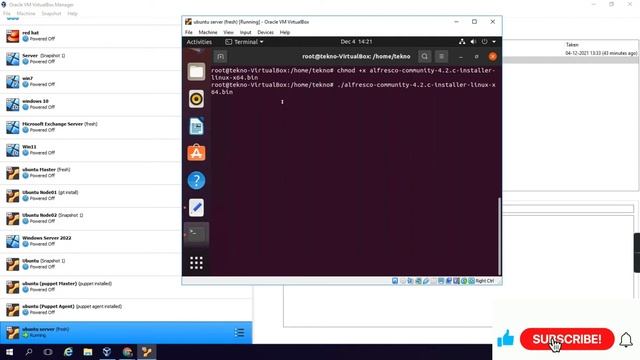Click the red SUBSCRIBE button
Viewport: 640px width, 360px height.
point(567,339)
